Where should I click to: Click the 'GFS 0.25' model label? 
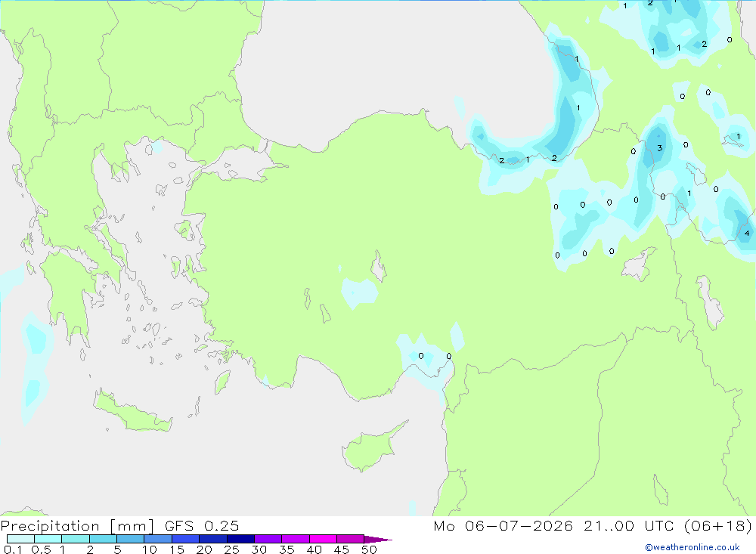[202, 526]
